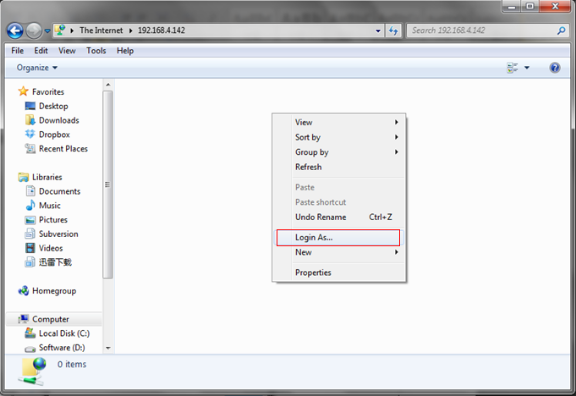This screenshot has width=576, height=396.
Task: Click the change view icon in toolbar
Action: (x=512, y=68)
